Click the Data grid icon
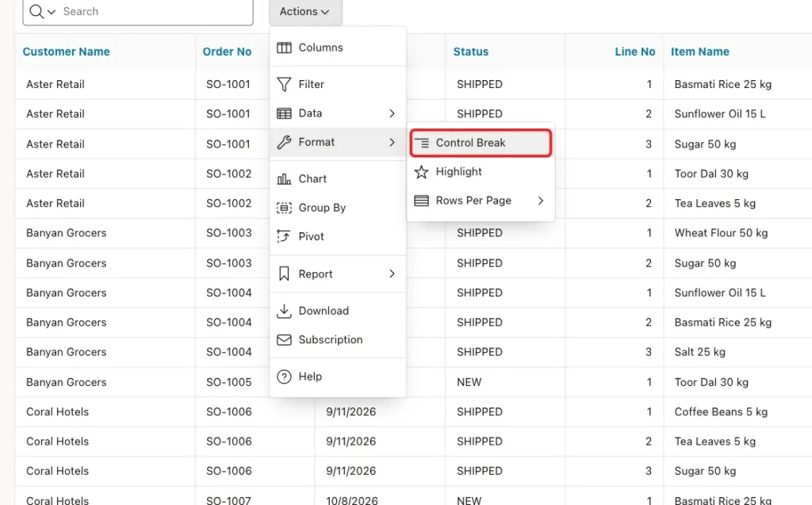 coord(284,113)
